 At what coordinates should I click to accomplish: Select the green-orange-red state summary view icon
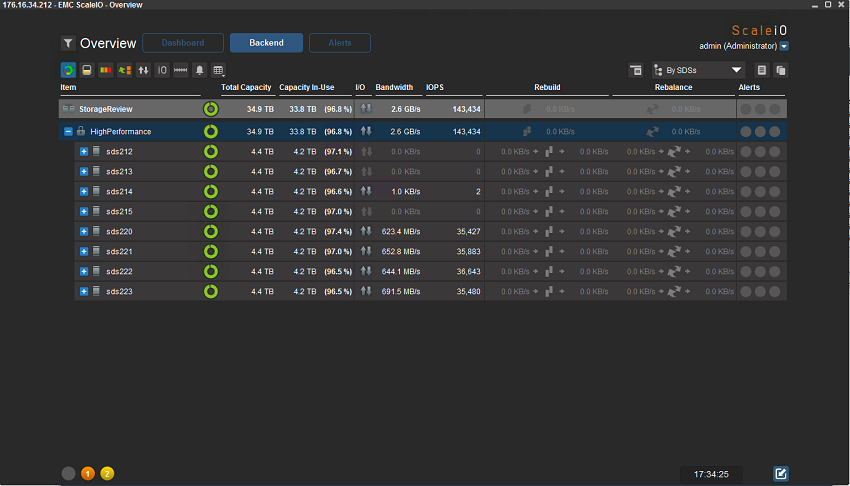[x=106, y=70]
